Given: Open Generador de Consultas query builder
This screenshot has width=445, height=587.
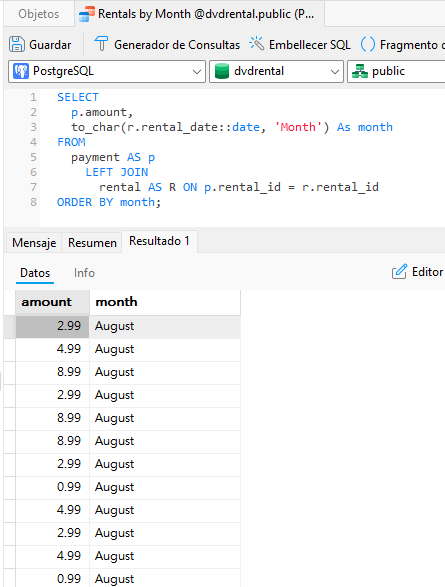Looking at the screenshot, I should 166,45.
